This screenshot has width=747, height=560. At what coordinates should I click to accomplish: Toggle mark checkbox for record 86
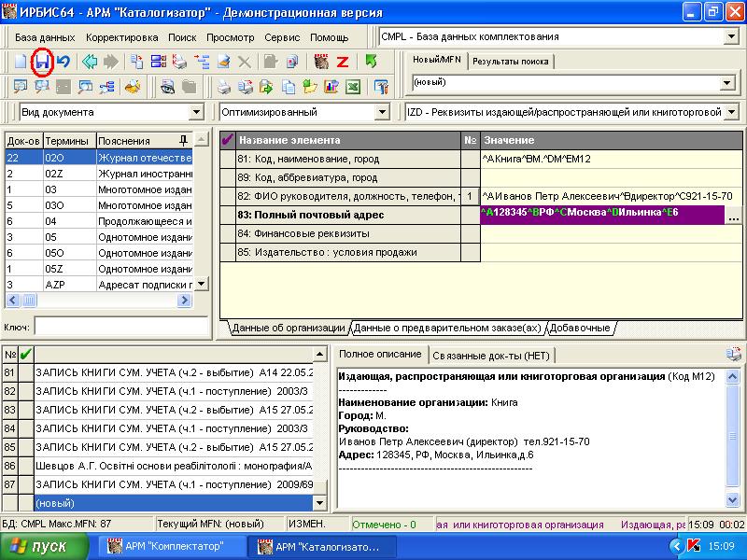point(26,465)
